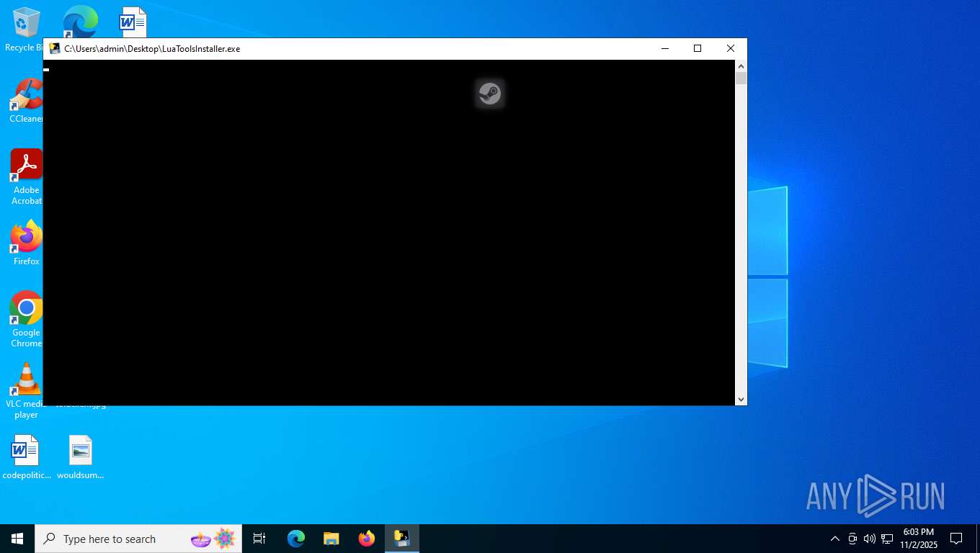Click the Meet Now tray icon
This screenshot has width=980, height=553.
pyautogui.click(x=852, y=539)
